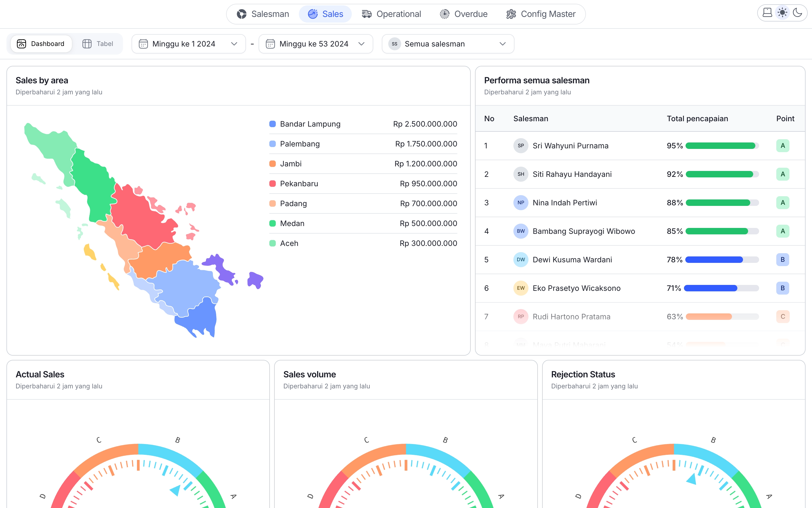The height and width of the screenshot is (508, 812).
Task: Enable light mode sun icon
Action: tap(782, 13)
